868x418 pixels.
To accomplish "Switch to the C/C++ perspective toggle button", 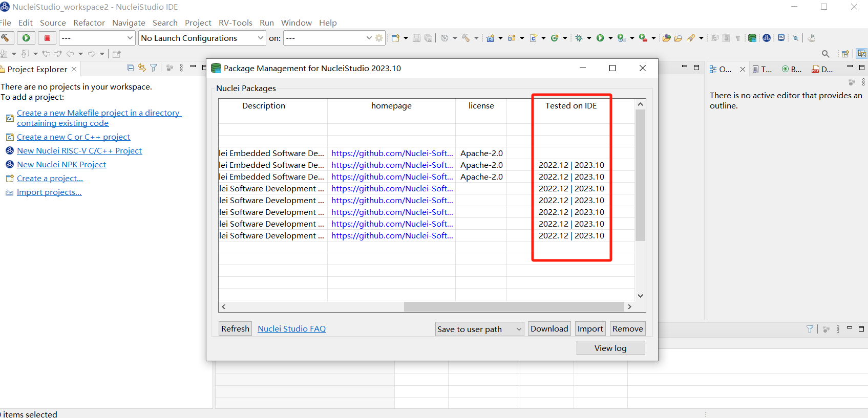I will 861,54.
